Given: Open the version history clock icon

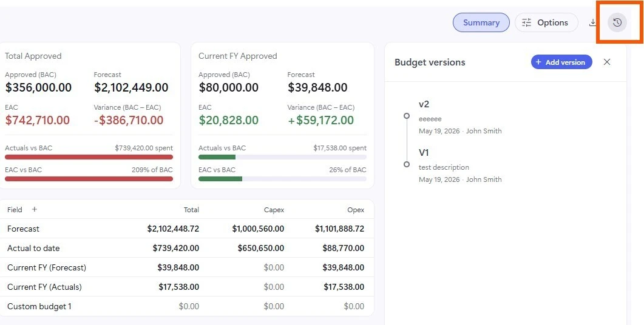Looking at the screenshot, I should click(x=617, y=22).
